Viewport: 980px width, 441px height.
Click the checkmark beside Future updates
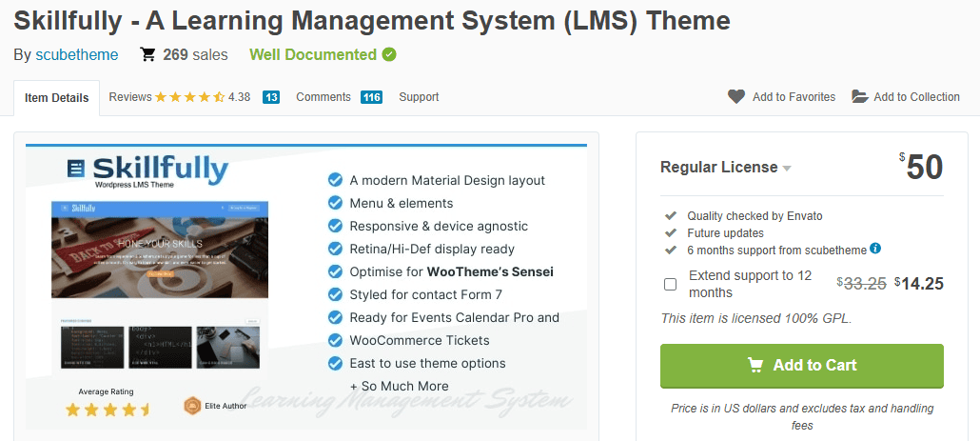click(x=671, y=232)
